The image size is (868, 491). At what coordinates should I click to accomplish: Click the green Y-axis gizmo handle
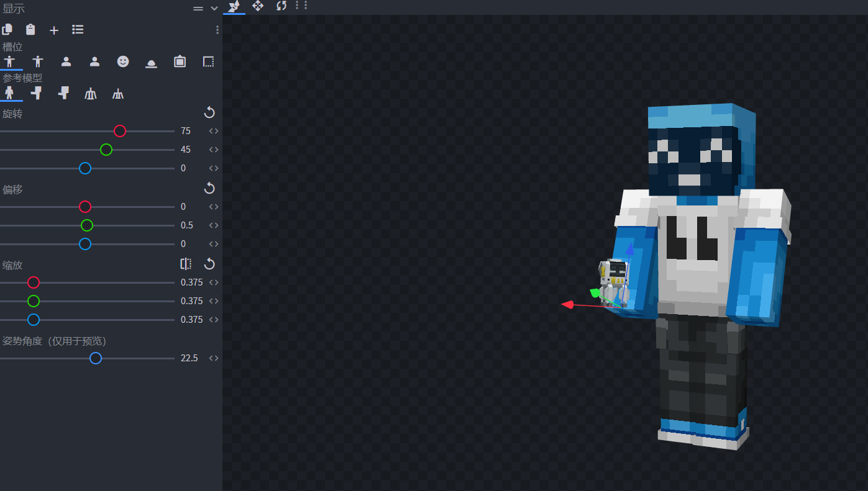click(595, 292)
